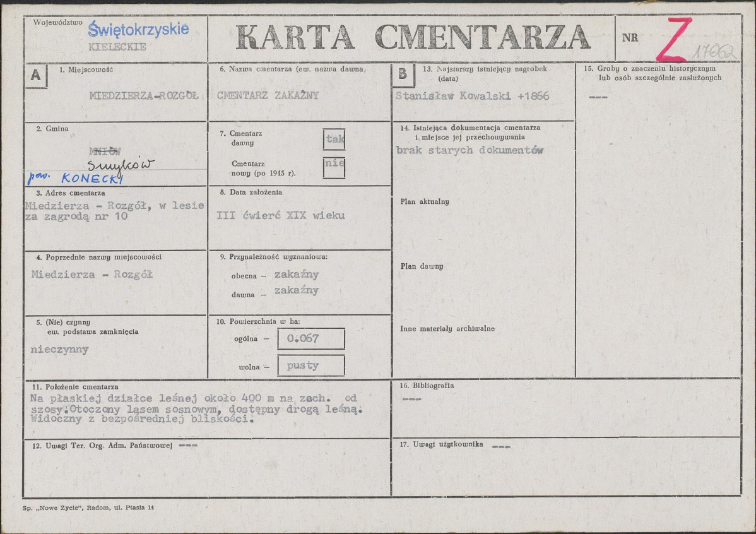The image size is (756, 534).
Task: Select 'Miedzierza - Rozgół' under previous names
Action: coord(92,275)
